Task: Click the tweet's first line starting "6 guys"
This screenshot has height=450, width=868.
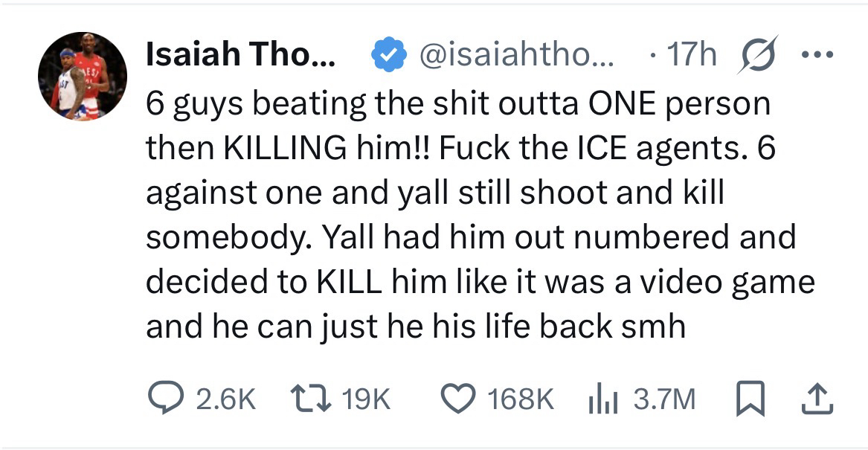Action: [457, 105]
